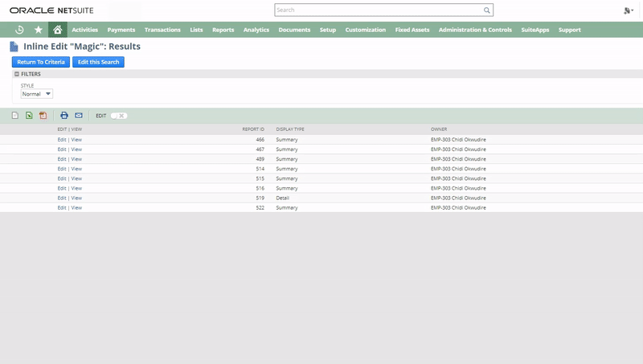This screenshot has height=364, width=643.
Task: Open the SuiteApps menu
Action: 535,30
